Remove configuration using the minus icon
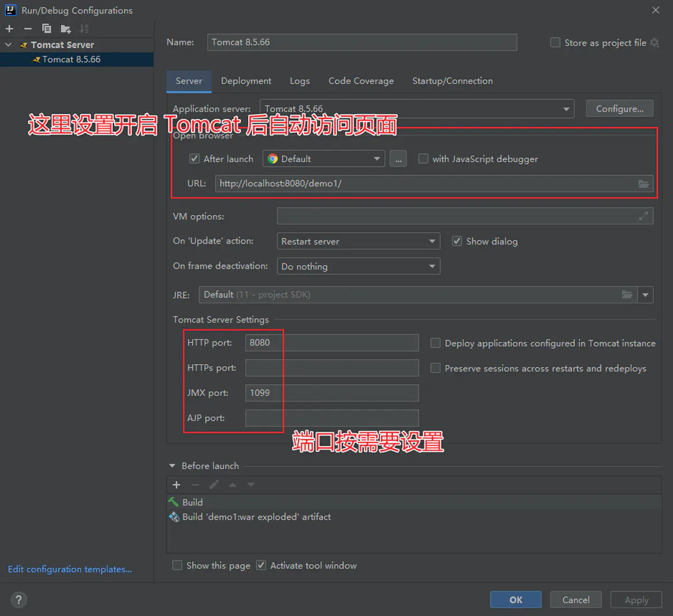Viewport: 673px width, 616px height. point(28,29)
